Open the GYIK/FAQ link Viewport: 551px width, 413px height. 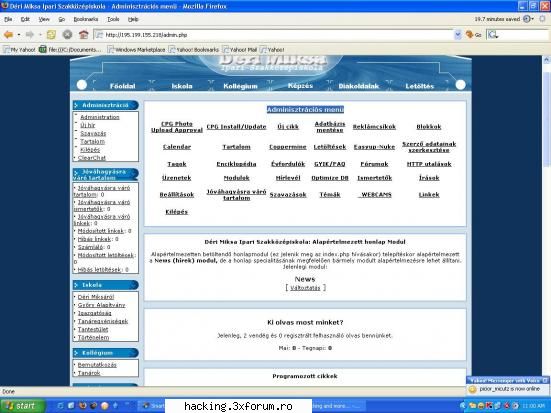coord(330,164)
